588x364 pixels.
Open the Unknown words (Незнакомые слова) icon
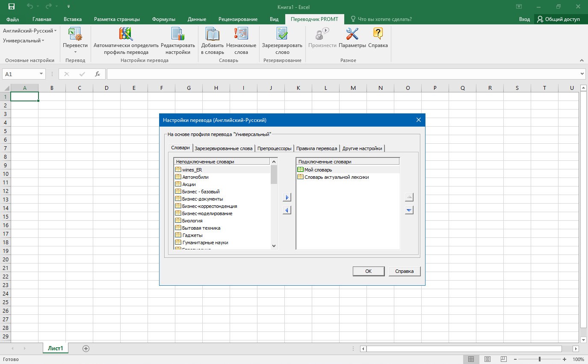tap(241, 34)
